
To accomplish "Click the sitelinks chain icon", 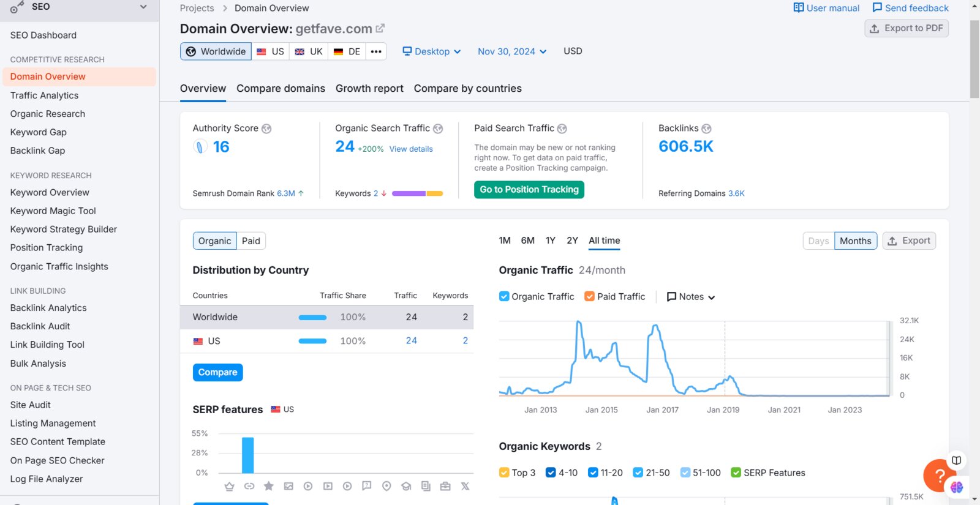I will tap(249, 486).
